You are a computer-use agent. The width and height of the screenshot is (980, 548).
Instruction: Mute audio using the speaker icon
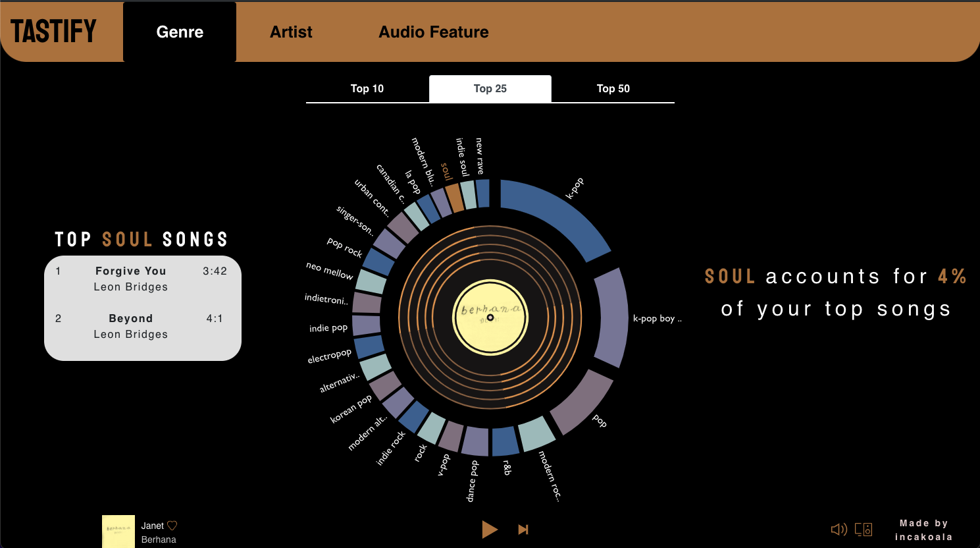point(839,529)
